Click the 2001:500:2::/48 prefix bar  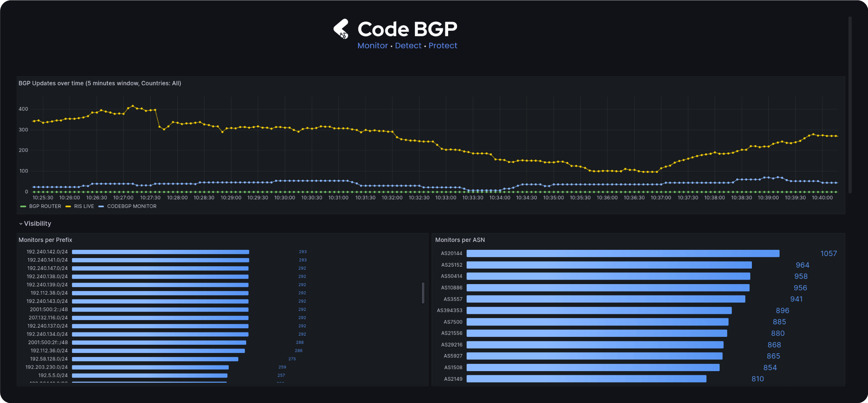pos(160,309)
